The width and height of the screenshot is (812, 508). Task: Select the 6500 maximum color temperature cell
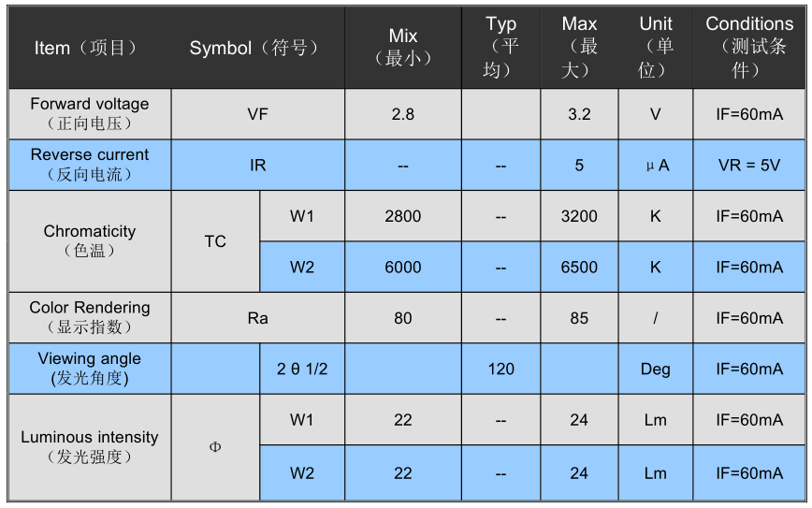pos(579,268)
